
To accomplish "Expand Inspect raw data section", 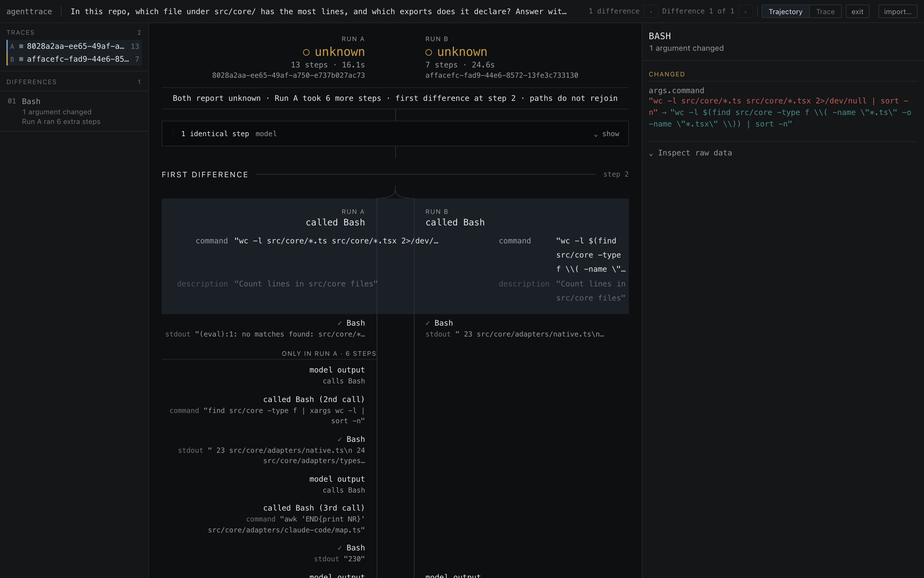I will [x=690, y=153].
